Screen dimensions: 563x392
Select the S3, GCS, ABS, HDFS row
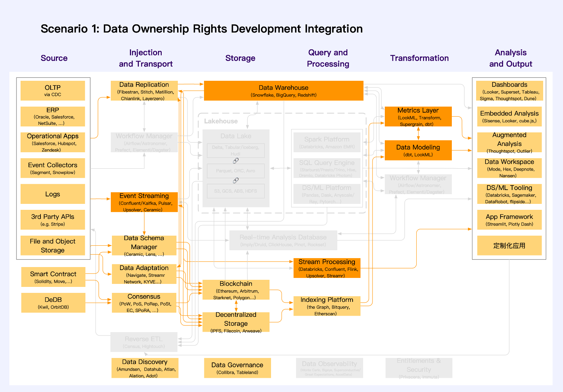tap(236, 191)
